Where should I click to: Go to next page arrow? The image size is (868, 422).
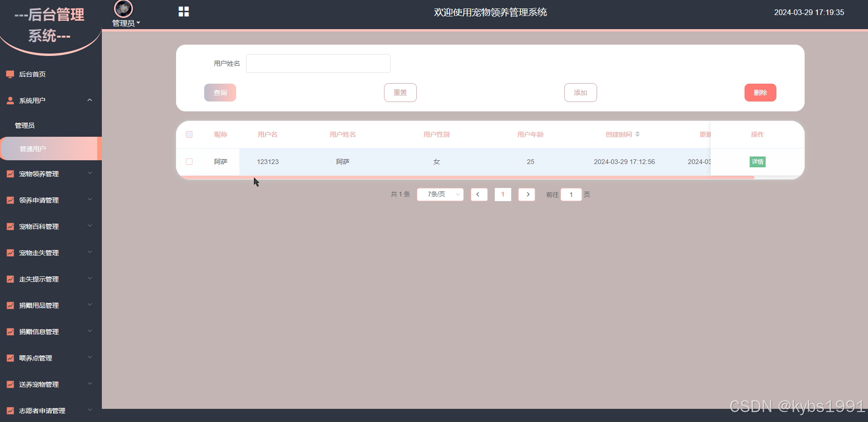tap(527, 195)
